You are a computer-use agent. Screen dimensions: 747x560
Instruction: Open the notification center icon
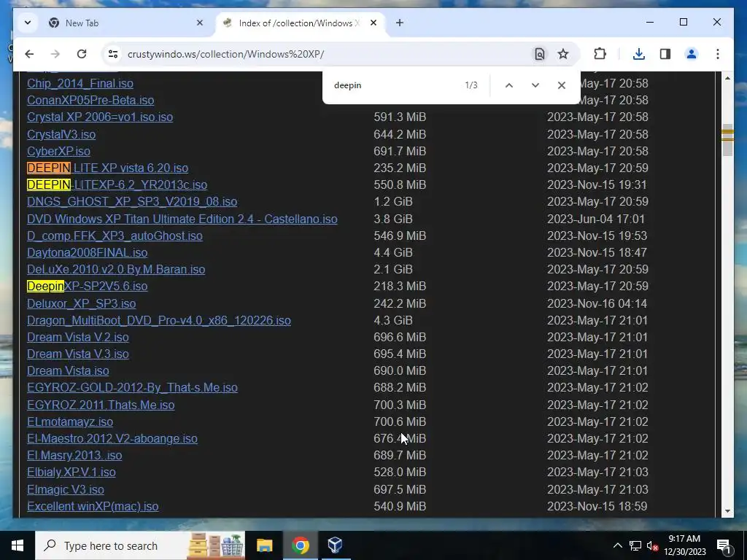click(724, 545)
